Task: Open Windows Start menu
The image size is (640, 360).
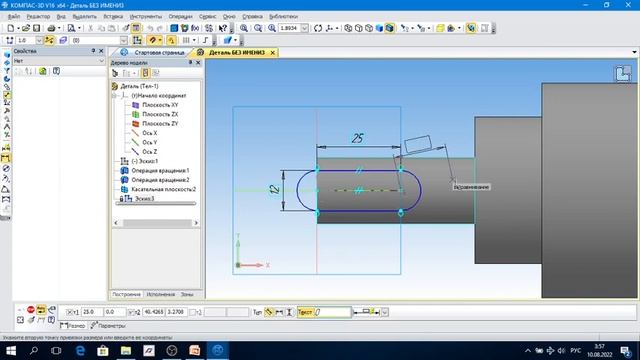Action: [11, 351]
